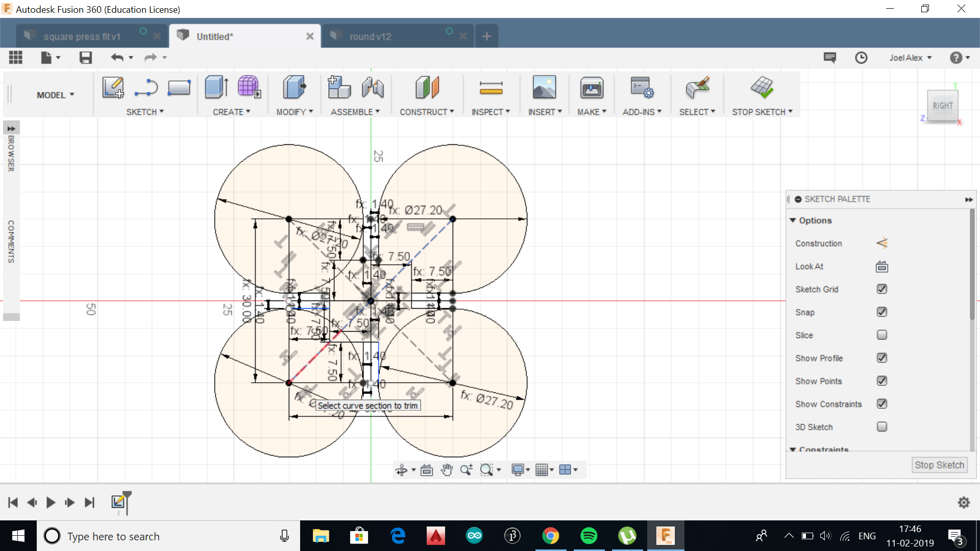Image resolution: width=980 pixels, height=551 pixels.
Task: Select the Pan hand tool
Action: coord(447,470)
